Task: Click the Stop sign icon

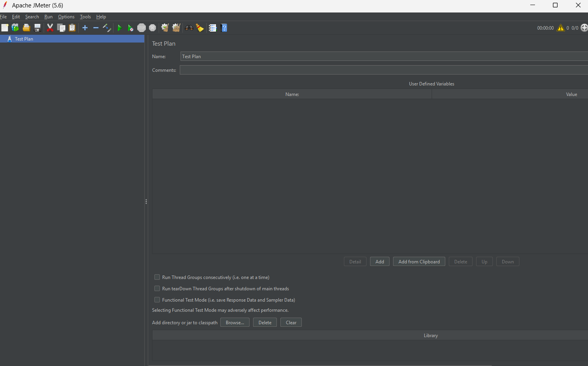Action: tap(142, 28)
